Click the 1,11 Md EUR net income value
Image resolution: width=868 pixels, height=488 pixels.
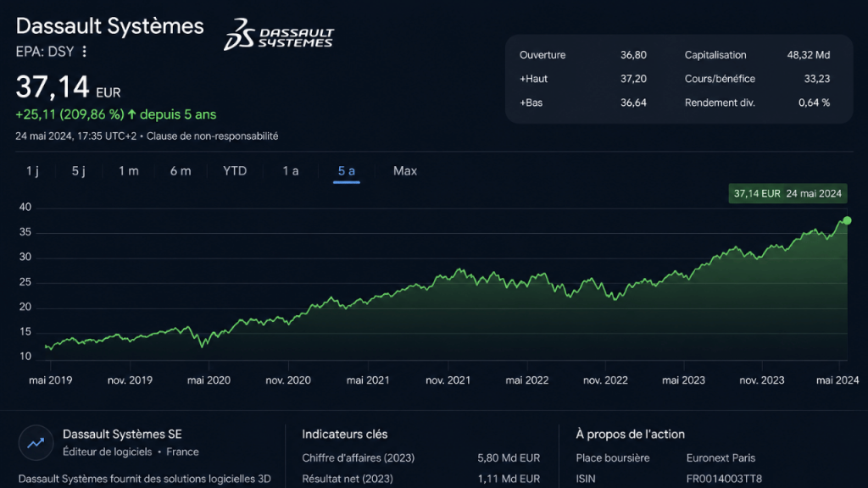point(509,479)
